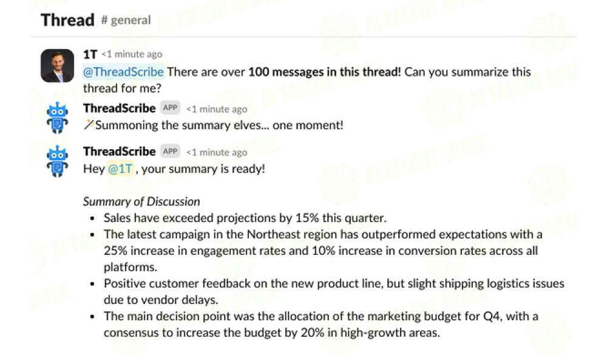Open the @ThreadScribe mention
The width and height of the screenshot is (607, 364).
123,72
